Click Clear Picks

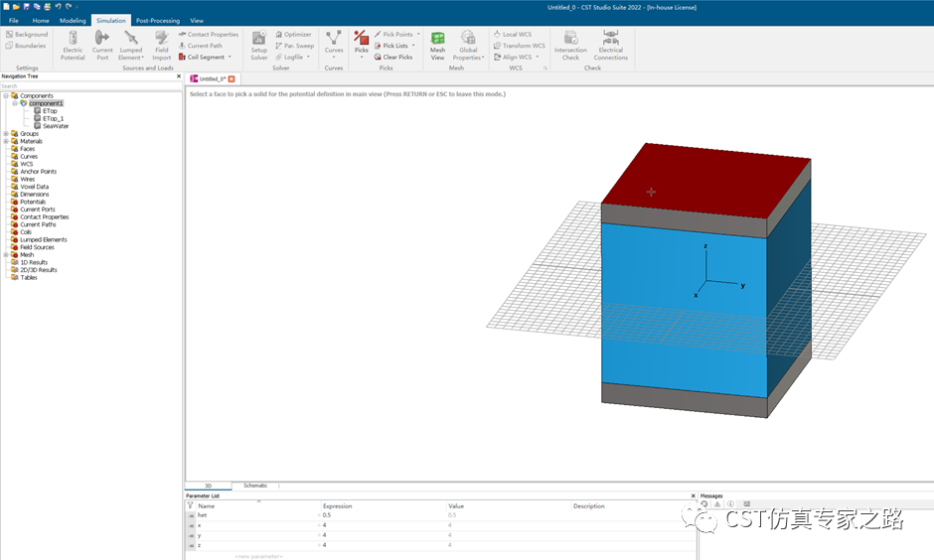point(393,58)
